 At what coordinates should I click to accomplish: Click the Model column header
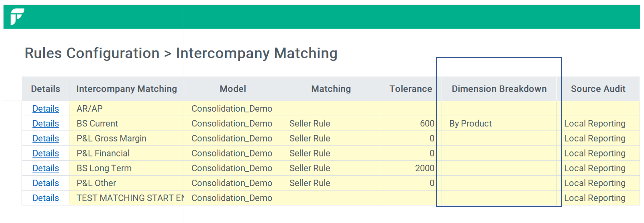(233, 89)
